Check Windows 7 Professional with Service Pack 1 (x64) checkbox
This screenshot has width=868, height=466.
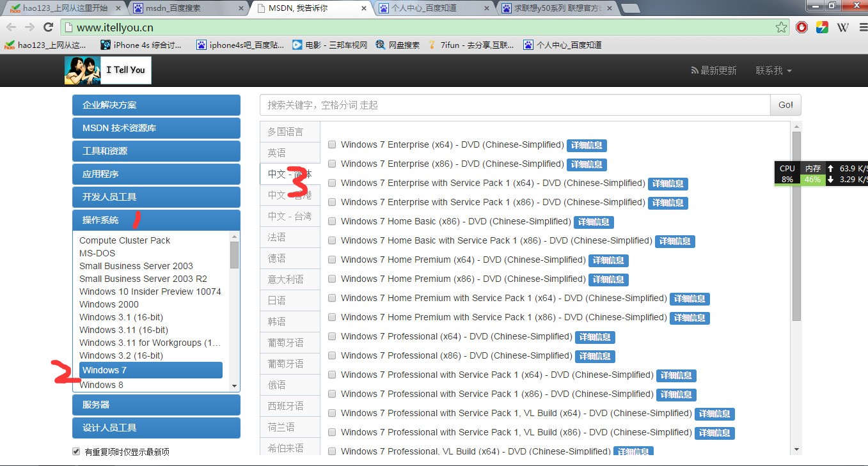coord(332,375)
